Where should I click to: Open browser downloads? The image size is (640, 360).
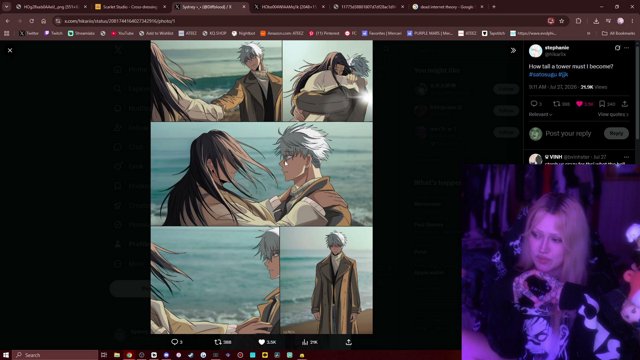[x=596, y=21]
